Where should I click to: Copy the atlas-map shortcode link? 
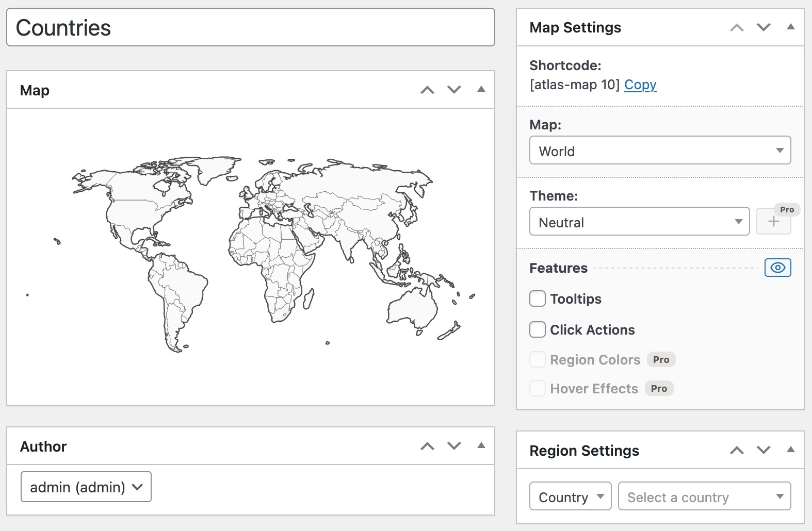pyautogui.click(x=640, y=85)
